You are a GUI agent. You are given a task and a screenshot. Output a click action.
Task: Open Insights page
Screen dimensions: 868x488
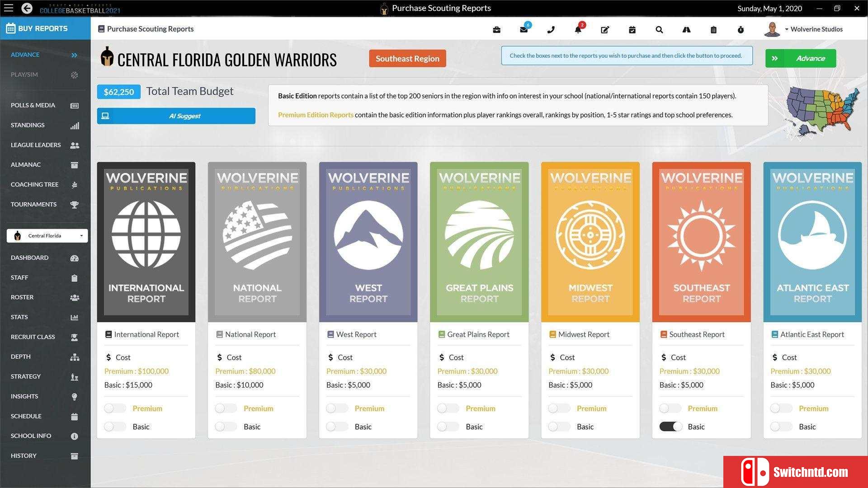45,397
